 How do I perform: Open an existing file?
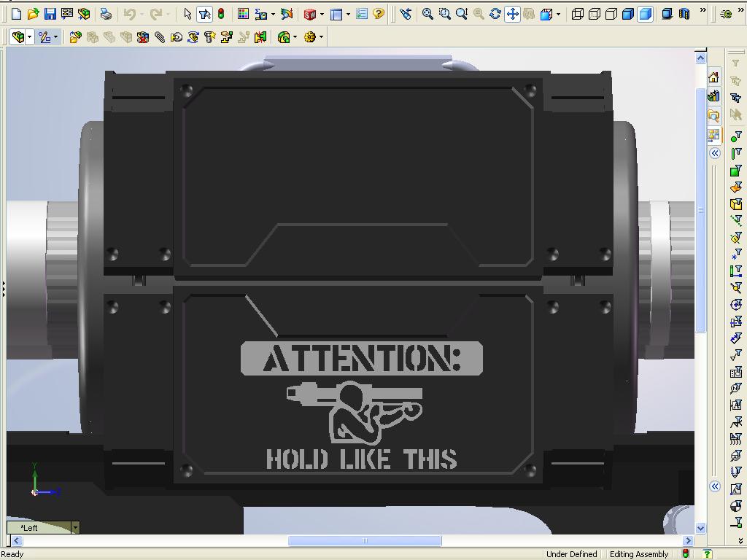[33, 14]
